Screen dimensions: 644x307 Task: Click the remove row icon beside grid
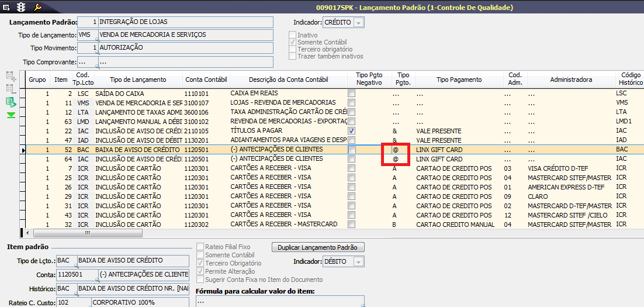pos(11,89)
